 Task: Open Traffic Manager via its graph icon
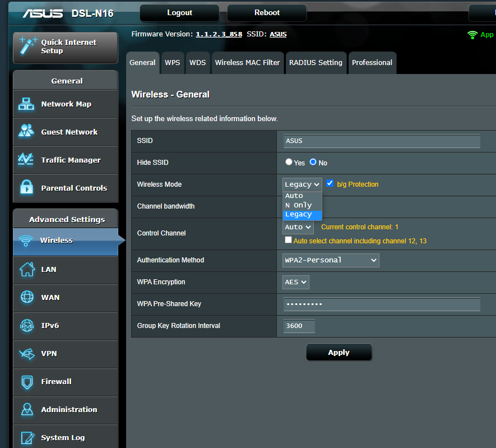26,160
